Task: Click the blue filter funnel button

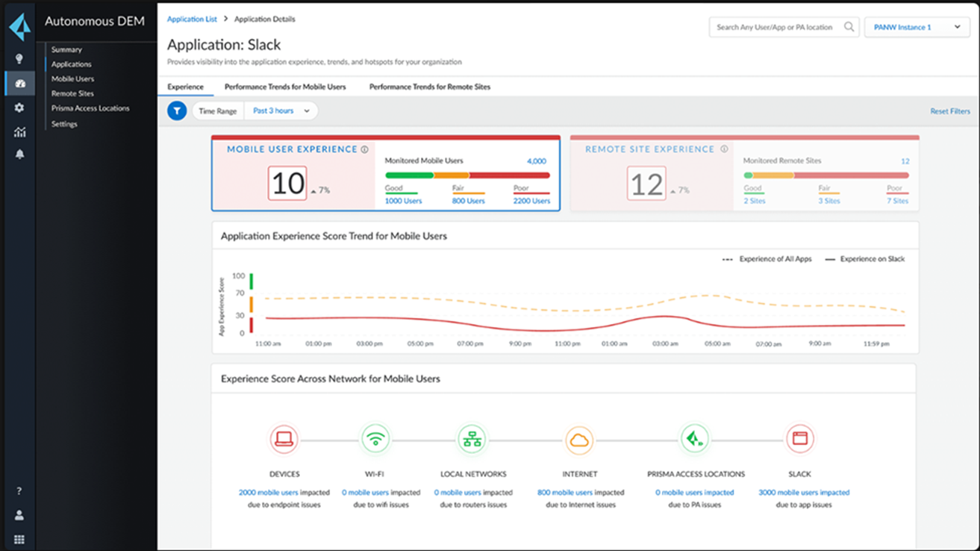Action: pos(177,110)
